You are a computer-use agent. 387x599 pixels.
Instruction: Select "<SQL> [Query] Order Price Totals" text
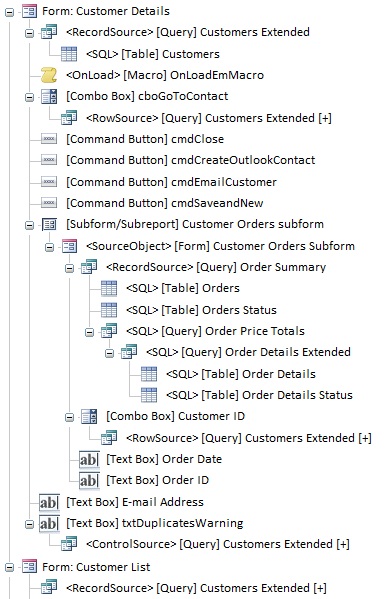click(215, 331)
